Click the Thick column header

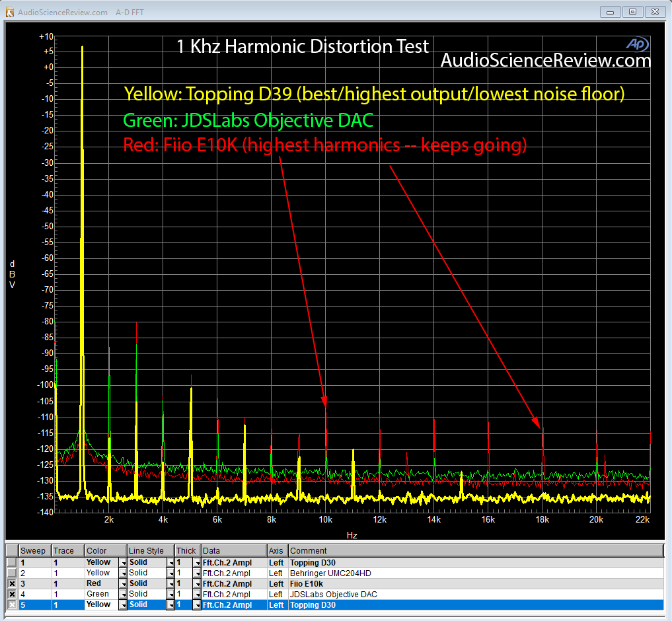tap(188, 551)
